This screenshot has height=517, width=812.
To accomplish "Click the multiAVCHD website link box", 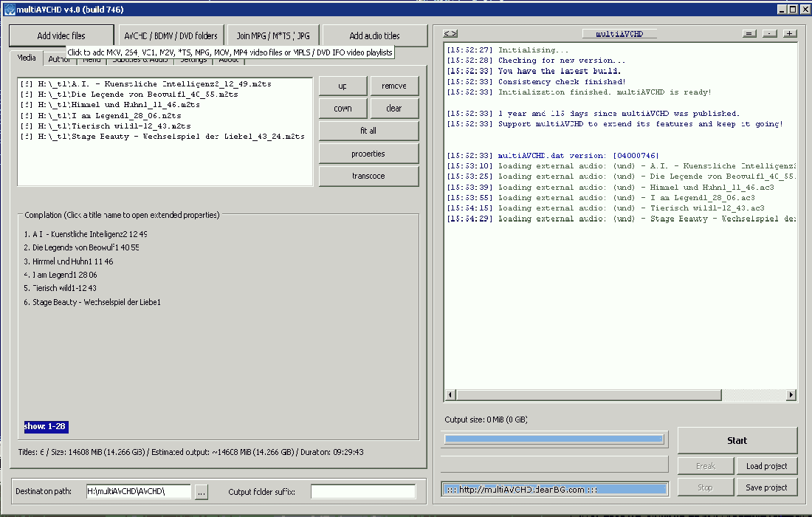I will point(554,489).
